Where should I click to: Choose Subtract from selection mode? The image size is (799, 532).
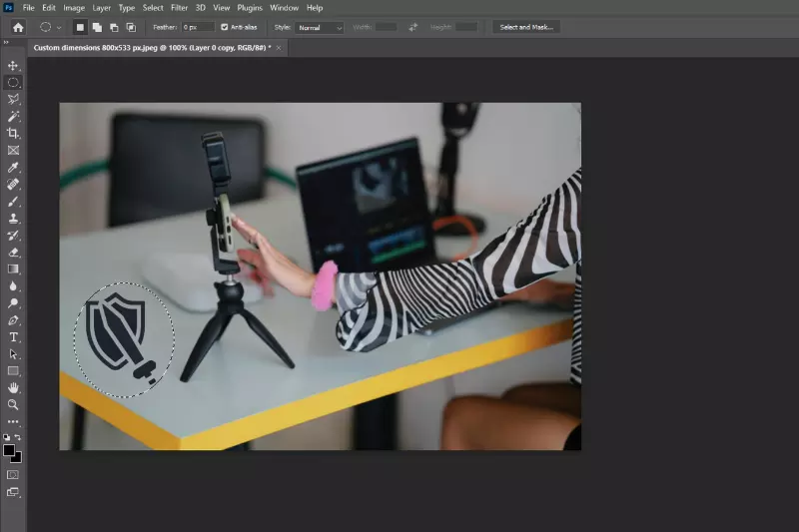tap(114, 28)
